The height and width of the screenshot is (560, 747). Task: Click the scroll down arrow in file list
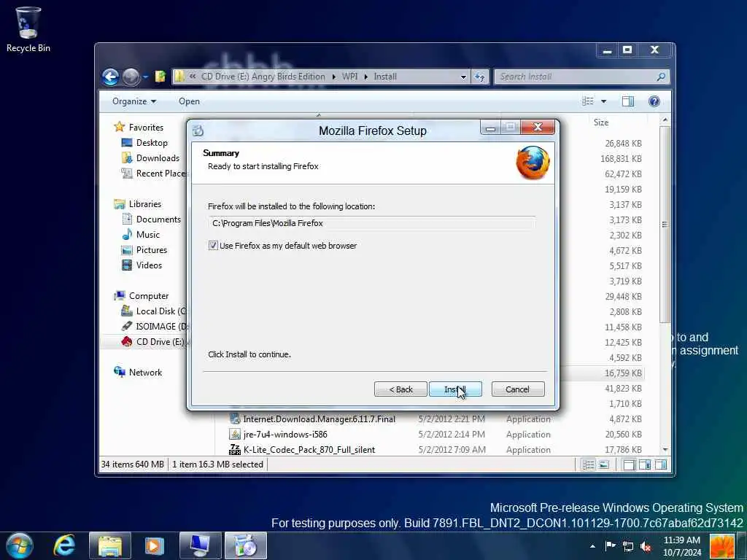pos(665,449)
